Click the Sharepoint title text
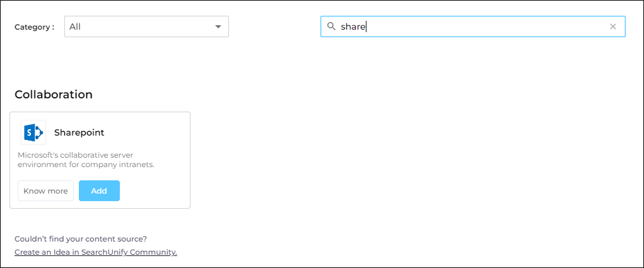This screenshot has width=644, height=268. (79, 132)
